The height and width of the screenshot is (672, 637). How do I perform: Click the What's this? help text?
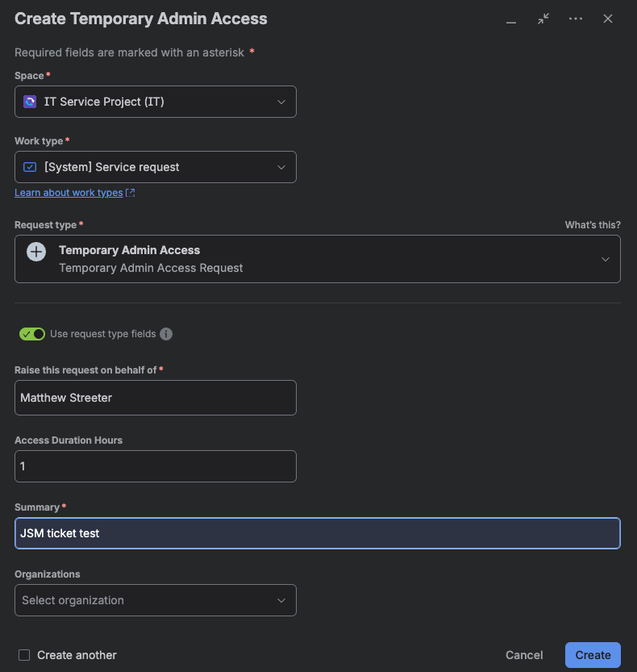pos(593,225)
